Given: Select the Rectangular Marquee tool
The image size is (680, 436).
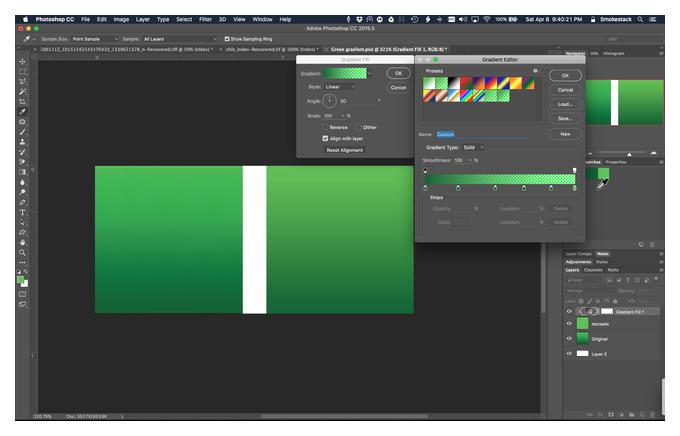Looking at the screenshot, I should (23, 72).
